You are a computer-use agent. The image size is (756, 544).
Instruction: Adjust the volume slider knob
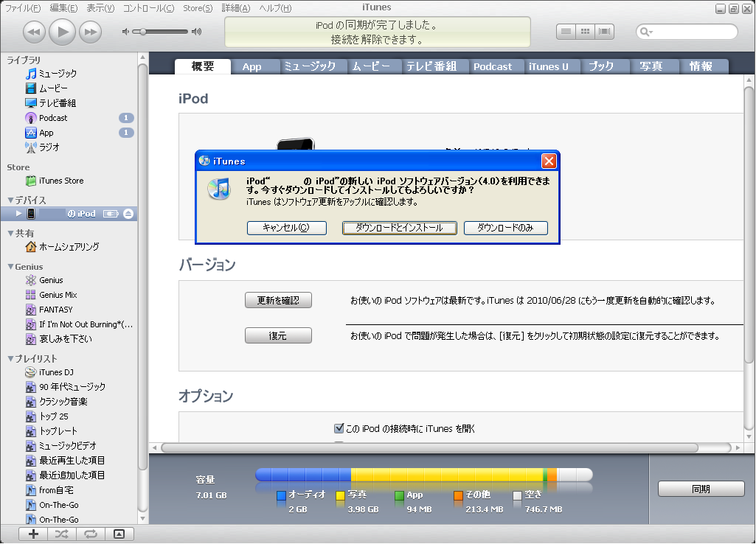pyautogui.click(x=142, y=32)
